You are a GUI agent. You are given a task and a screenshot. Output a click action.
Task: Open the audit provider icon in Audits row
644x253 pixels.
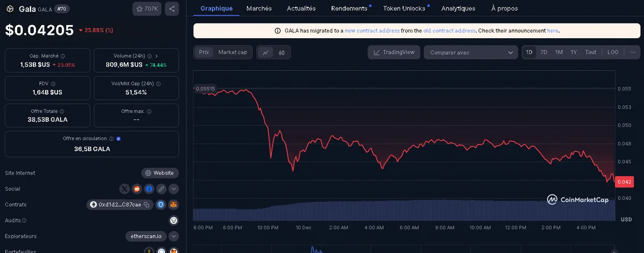pos(173,220)
